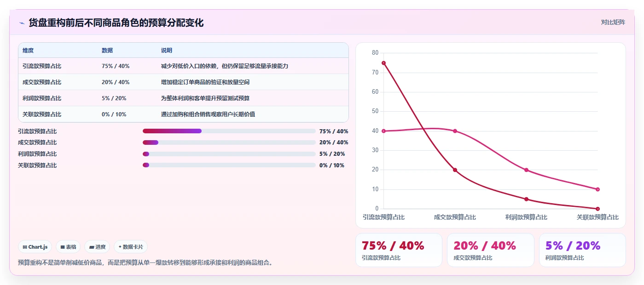This screenshot has width=644, height=285.
Task: Click the 50 y-axis tick label
Action: tap(375, 111)
